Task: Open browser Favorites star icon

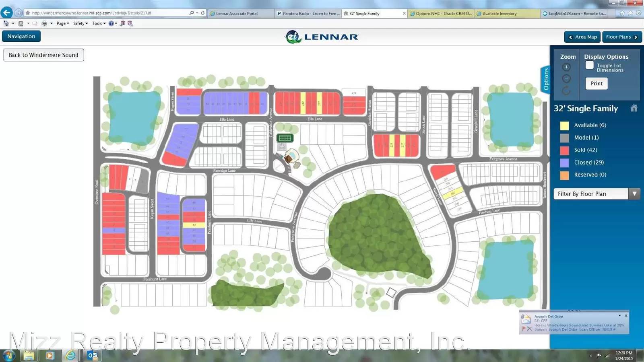Action: coord(630,13)
